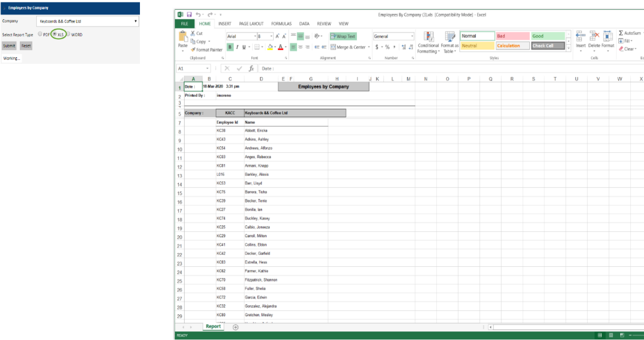Apply Comma Style

(395, 47)
